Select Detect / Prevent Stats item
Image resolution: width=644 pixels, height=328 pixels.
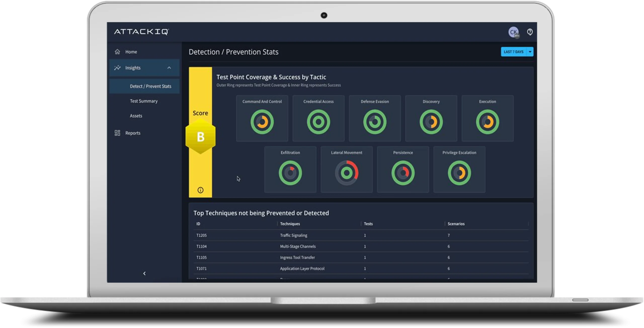coord(150,86)
